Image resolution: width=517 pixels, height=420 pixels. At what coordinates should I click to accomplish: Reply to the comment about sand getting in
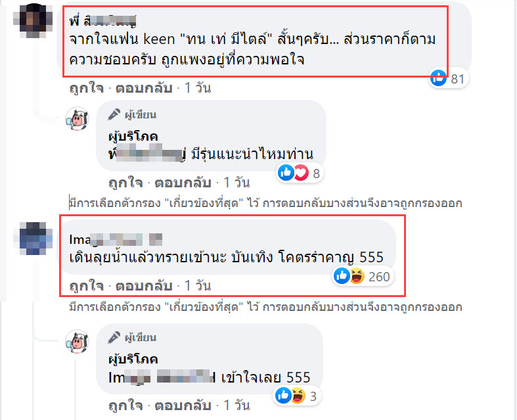click(144, 286)
